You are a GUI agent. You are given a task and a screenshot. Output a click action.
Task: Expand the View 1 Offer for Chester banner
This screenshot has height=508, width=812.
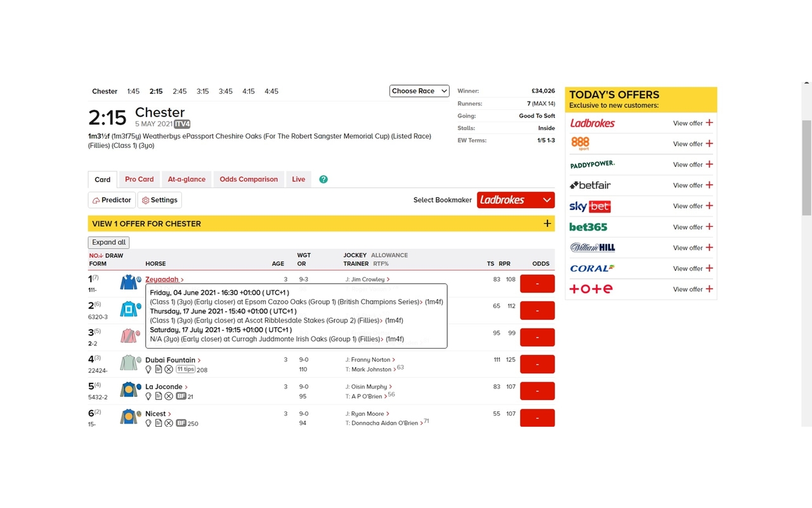(x=321, y=224)
